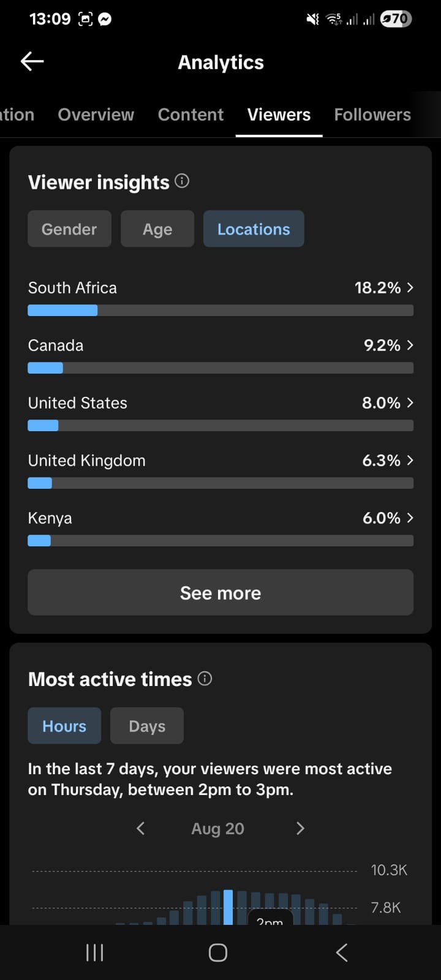Tap the highlighted 2pm bar in chart

point(228,907)
